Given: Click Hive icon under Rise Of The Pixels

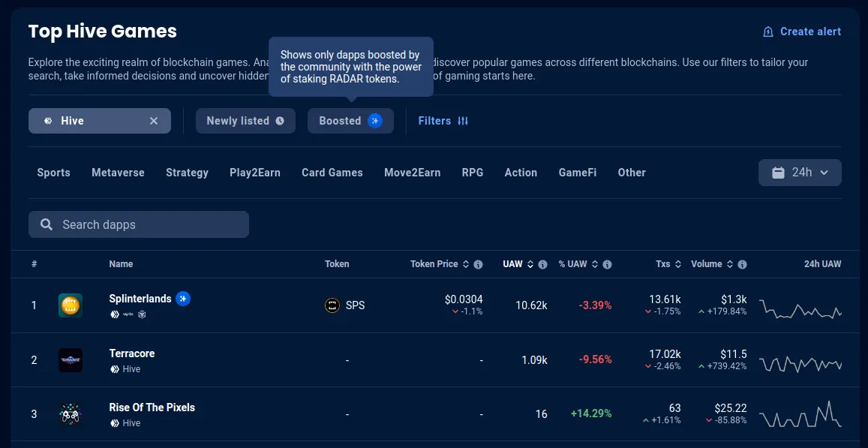Looking at the screenshot, I should pos(115,423).
